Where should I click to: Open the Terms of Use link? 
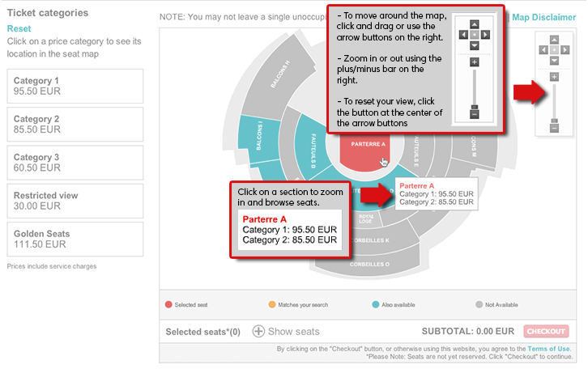click(548, 349)
